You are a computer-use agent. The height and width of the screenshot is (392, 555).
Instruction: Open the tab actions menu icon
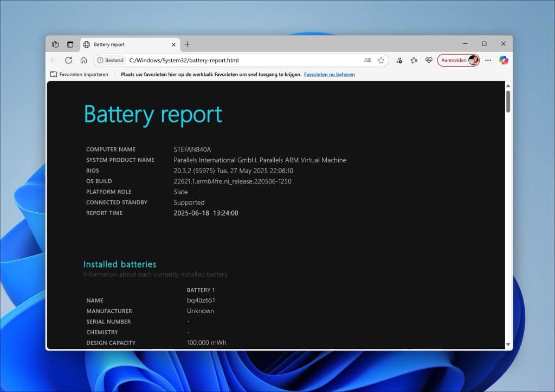pyautogui.click(x=70, y=44)
